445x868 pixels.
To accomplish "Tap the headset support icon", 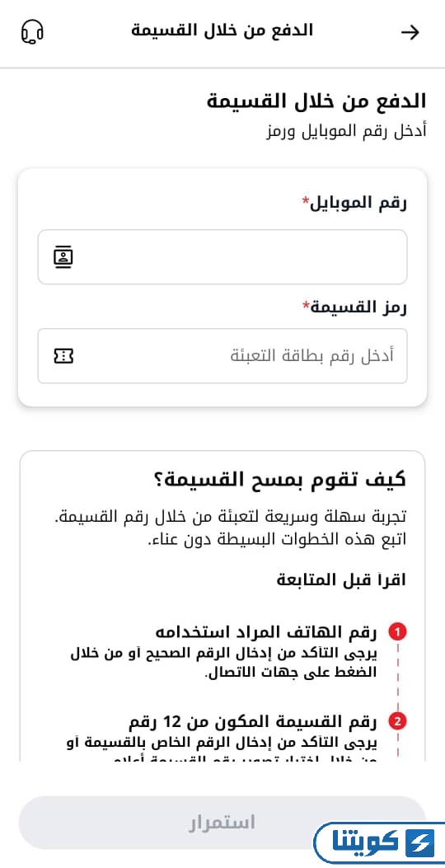I will (x=32, y=31).
